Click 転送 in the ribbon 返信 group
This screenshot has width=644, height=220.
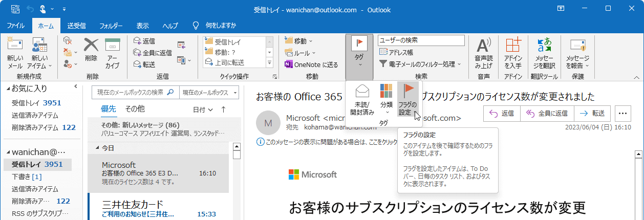pos(144,64)
